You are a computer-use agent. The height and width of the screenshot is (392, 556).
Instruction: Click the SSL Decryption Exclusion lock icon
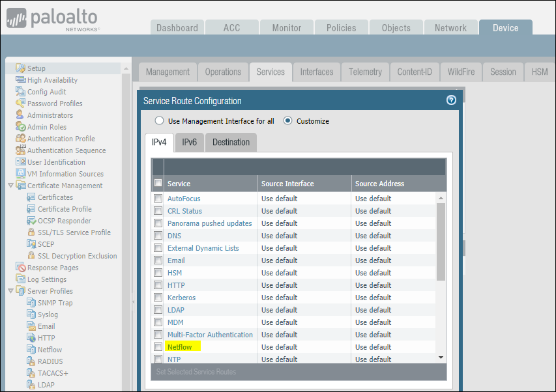coord(31,256)
